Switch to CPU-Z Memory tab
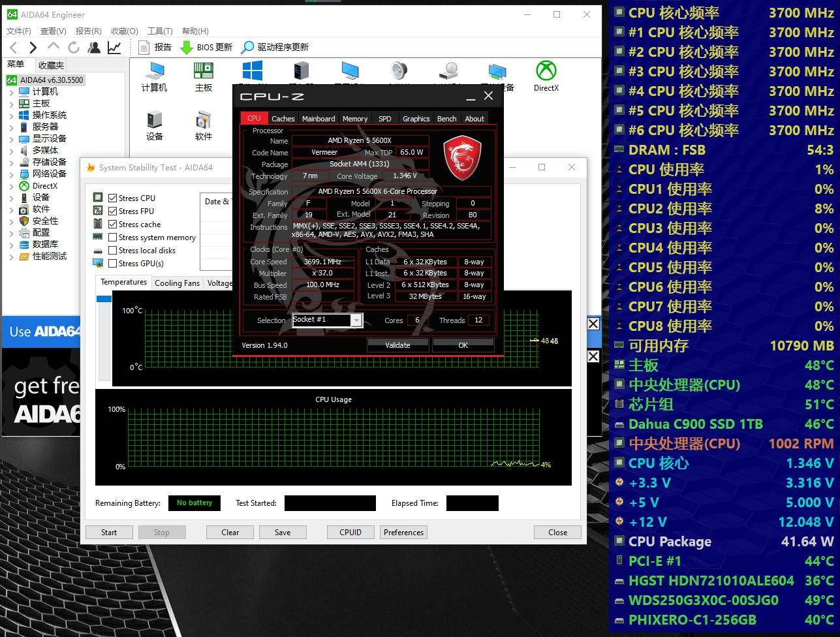The image size is (840, 637). (355, 119)
